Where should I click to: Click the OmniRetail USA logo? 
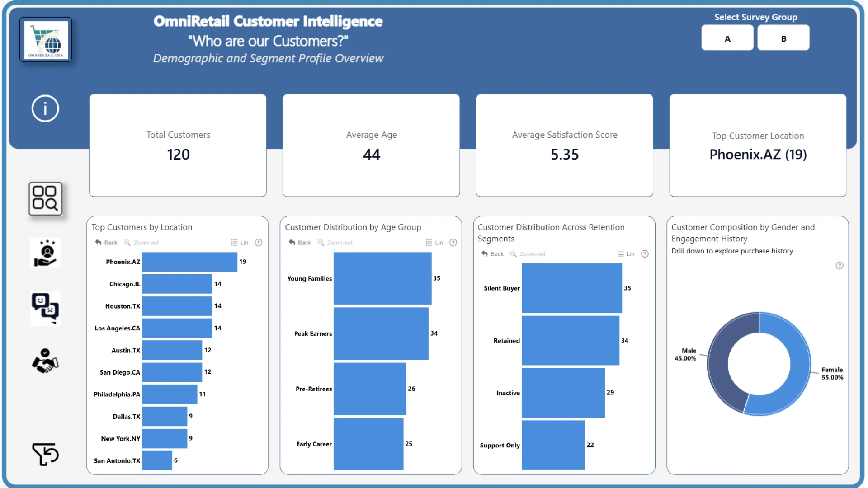(x=46, y=40)
